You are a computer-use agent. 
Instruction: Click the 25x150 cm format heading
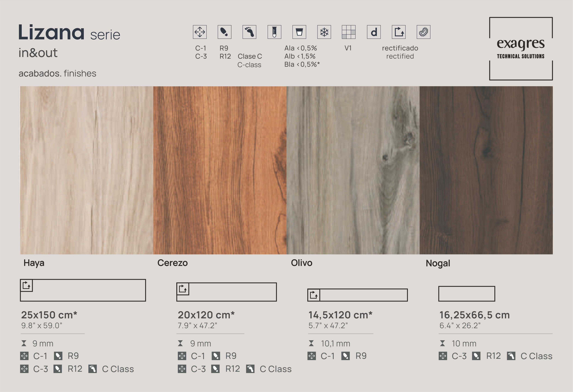click(49, 315)
